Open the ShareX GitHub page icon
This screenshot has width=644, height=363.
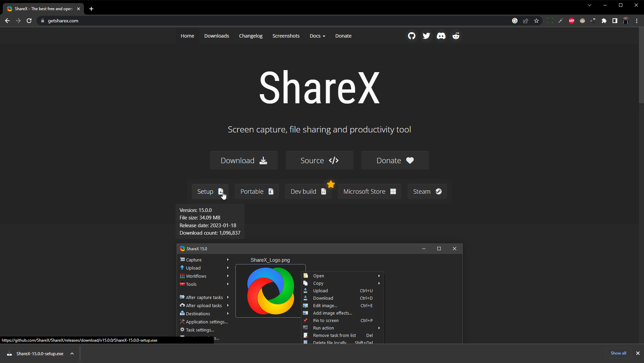click(x=411, y=36)
